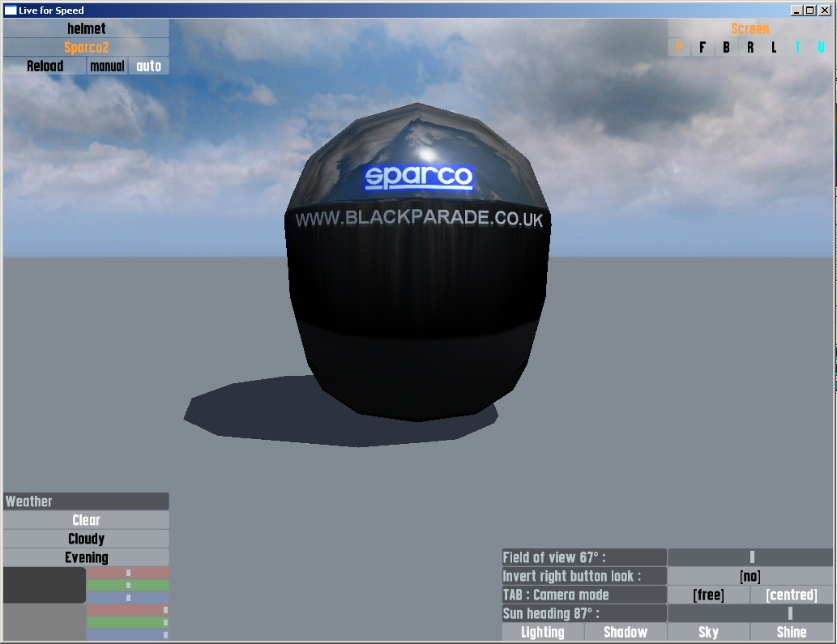Viewport: 837px width, 644px height.
Task: Toggle Invert right button look [no]
Action: click(x=750, y=576)
